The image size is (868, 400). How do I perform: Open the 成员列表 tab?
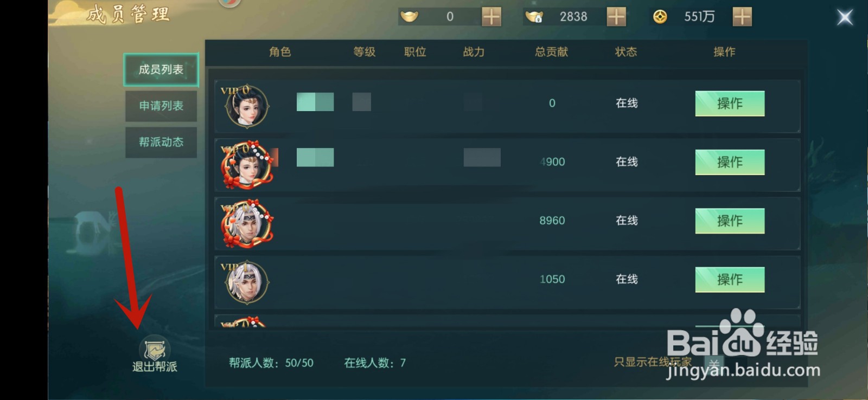pos(161,69)
